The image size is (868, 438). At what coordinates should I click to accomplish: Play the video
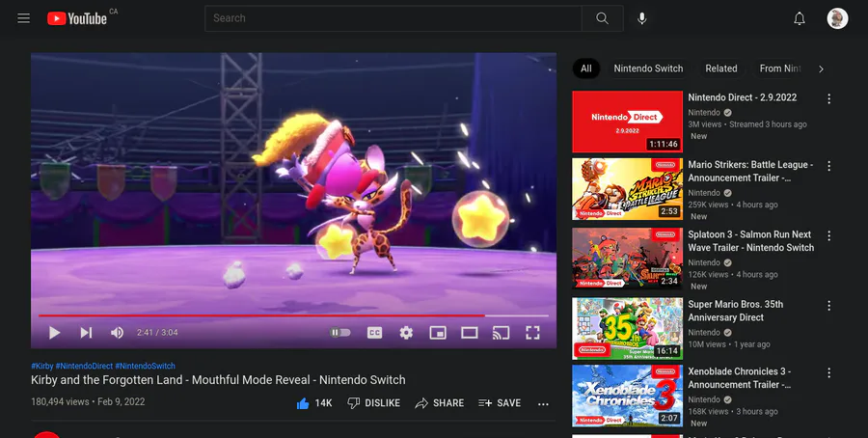[54, 333]
